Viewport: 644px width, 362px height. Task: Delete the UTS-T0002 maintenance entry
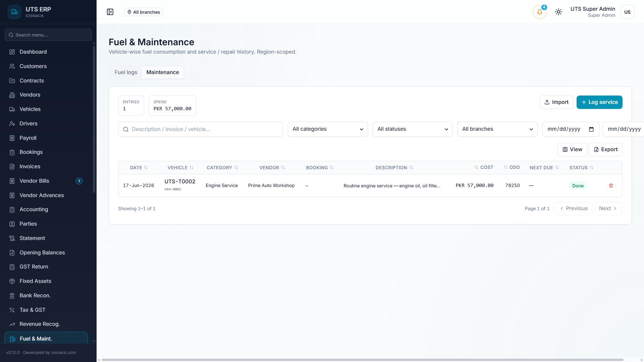pyautogui.click(x=611, y=186)
